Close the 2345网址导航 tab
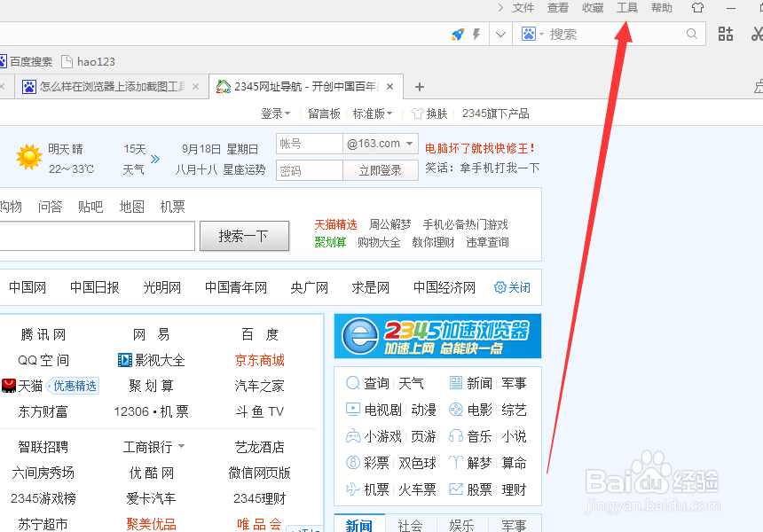The width and height of the screenshot is (763, 532). [389, 87]
